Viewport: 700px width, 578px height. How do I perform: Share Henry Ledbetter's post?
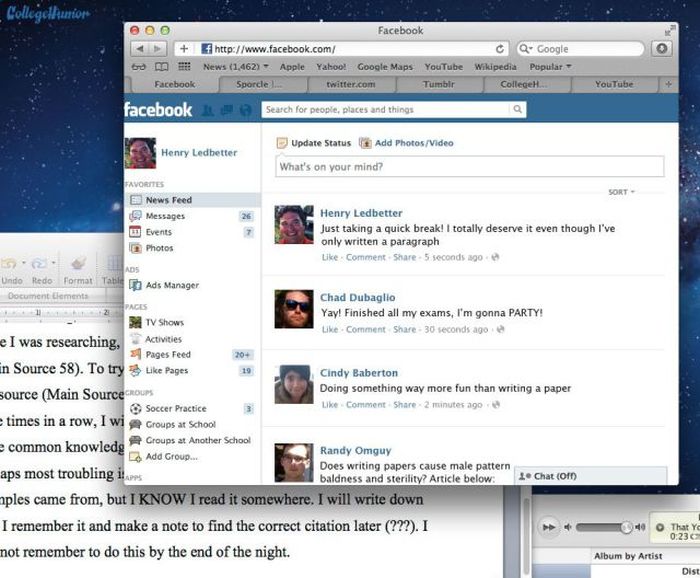404,257
